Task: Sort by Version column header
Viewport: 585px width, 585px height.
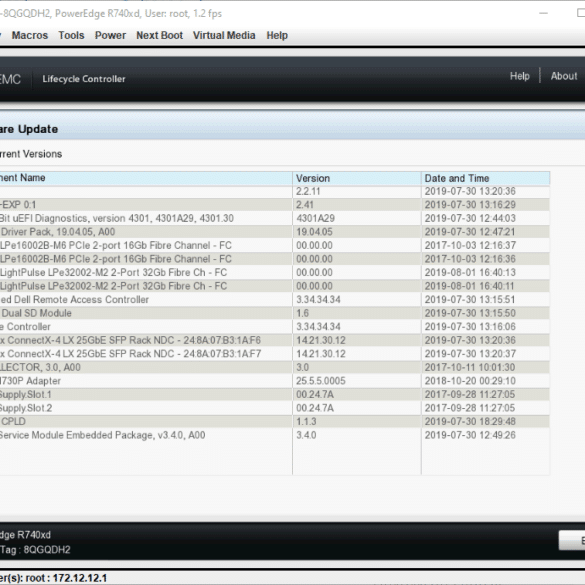Action: pos(357,178)
